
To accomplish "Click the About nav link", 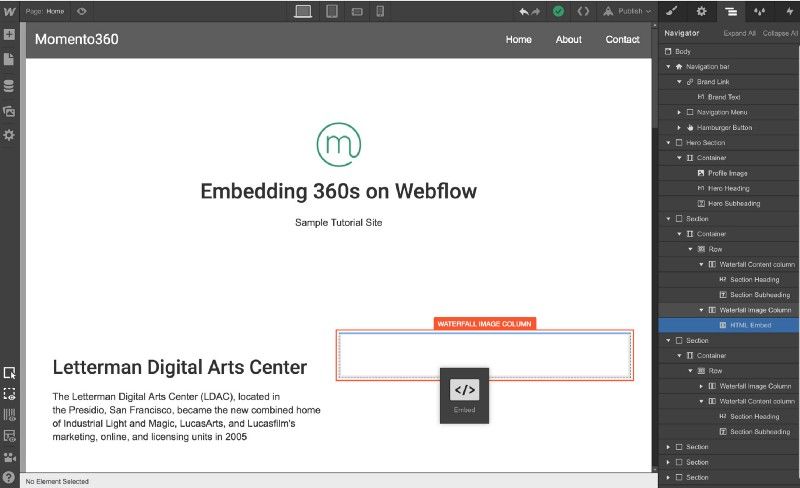I will 568,39.
